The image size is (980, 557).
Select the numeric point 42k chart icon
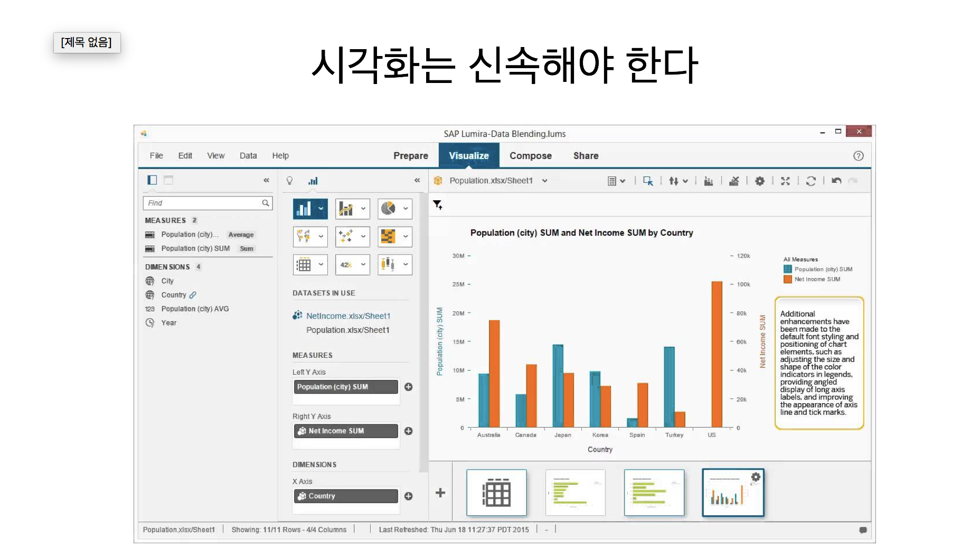pos(346,264)
